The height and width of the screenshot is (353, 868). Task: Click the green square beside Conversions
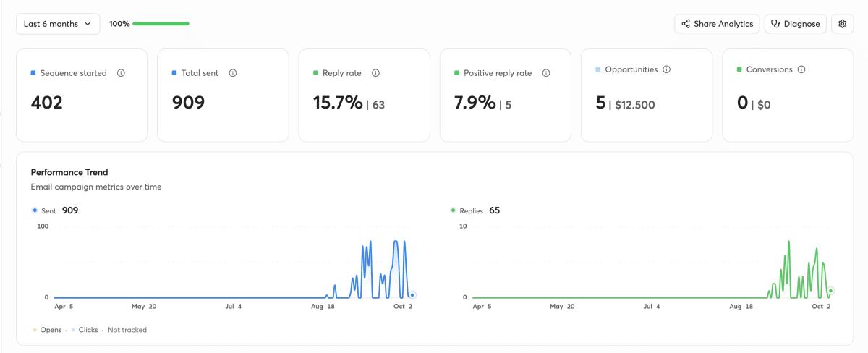point(739,69)
